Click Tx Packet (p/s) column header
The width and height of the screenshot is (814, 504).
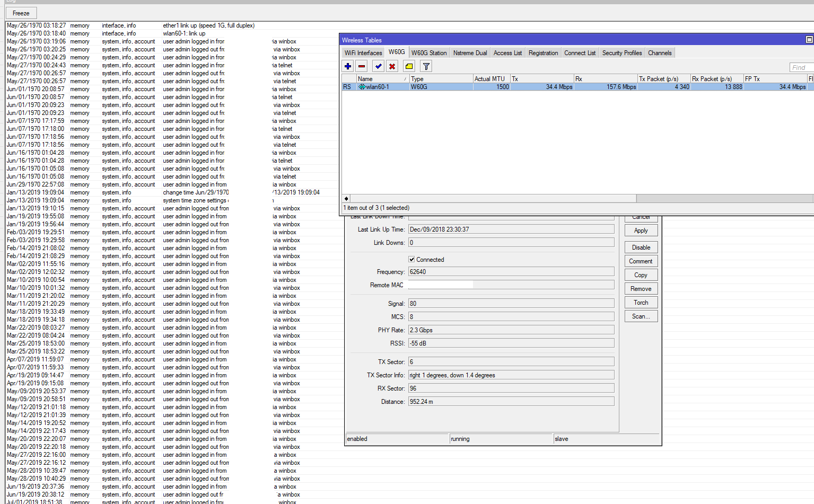664,79
